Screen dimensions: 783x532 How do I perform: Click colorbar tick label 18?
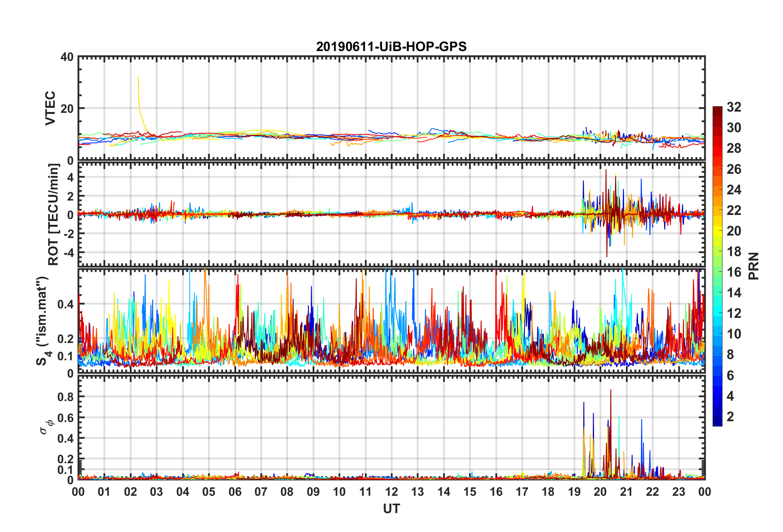pyautogui.click(x=734, y=252)
